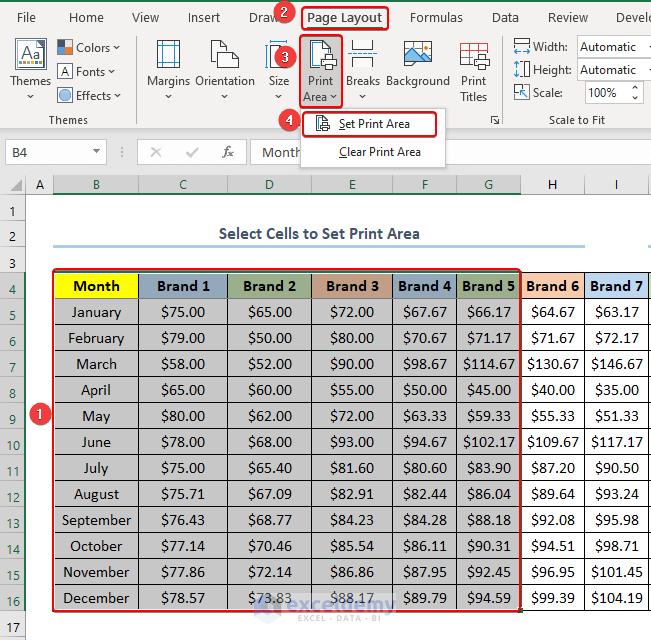This screenshot has height=640, width=651.
Task: Click the Print Titles icon
Action: (474, 56)
